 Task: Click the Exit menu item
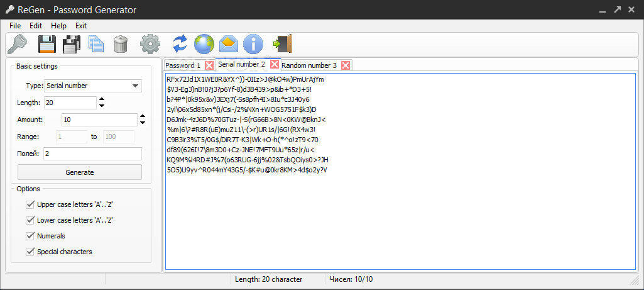81,26
